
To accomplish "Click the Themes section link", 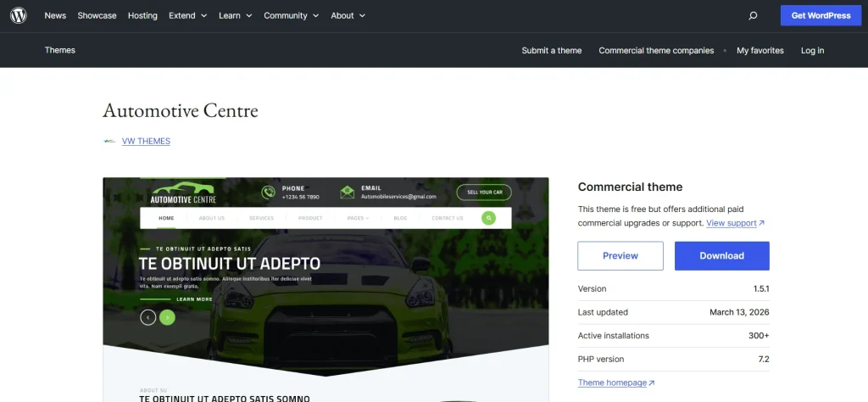I will (x=60, y=50).
